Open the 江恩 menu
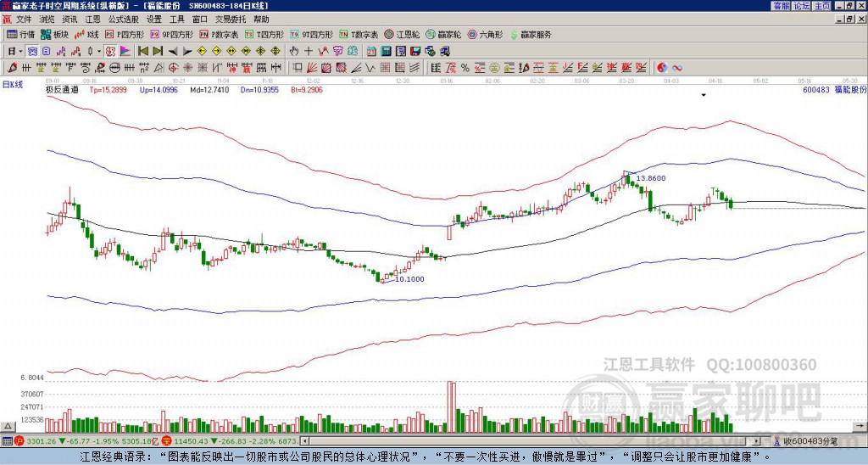 92,20
